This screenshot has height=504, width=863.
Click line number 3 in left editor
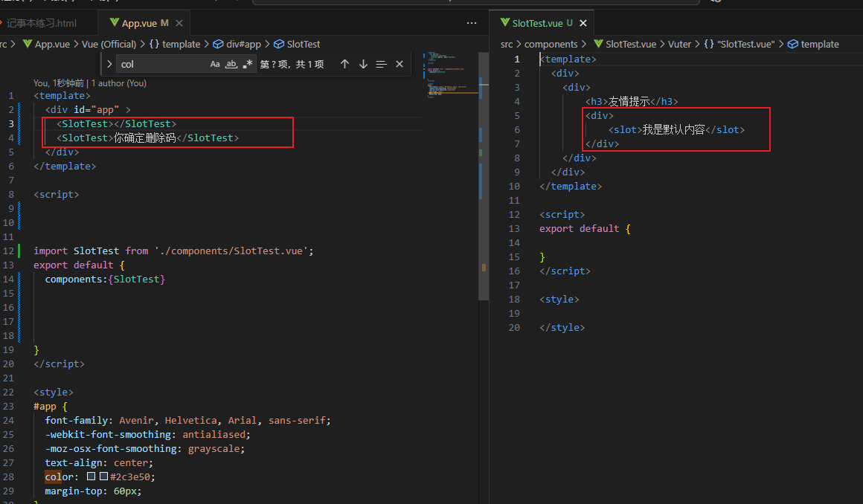point(11,124)
